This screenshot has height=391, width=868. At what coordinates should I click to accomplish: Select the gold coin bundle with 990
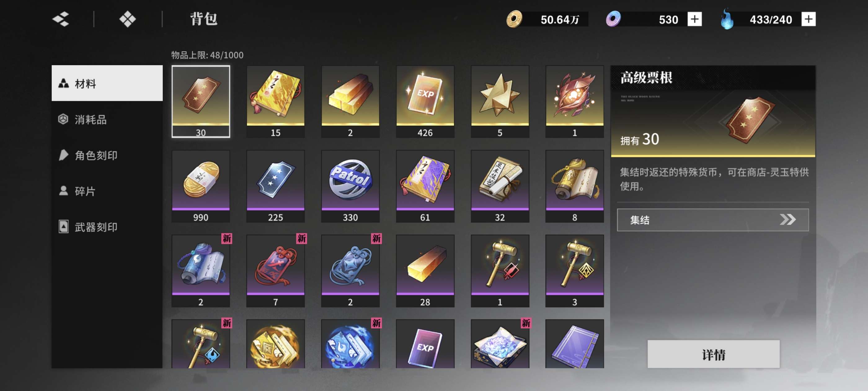(x=201, y=186)
